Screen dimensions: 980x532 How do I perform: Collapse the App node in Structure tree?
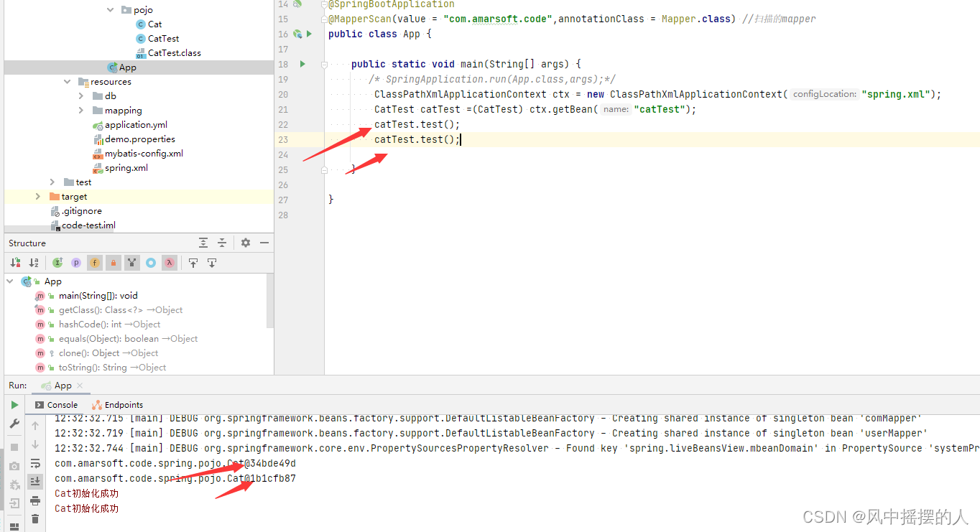11,281
